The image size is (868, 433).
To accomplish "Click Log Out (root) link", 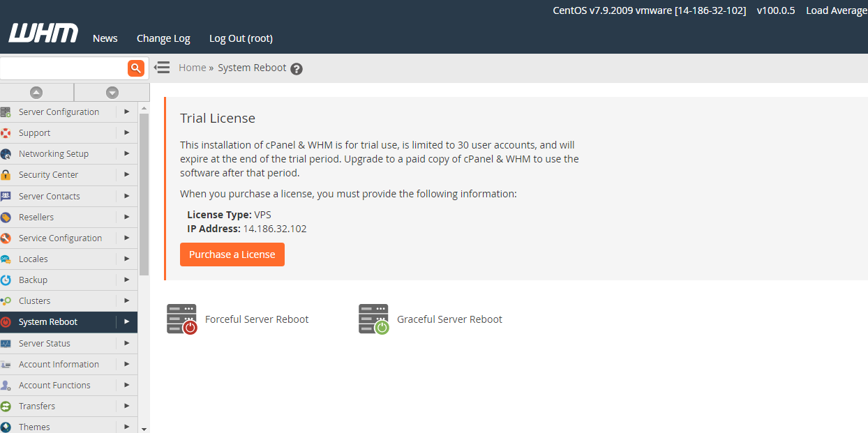I will pos(241,38).
